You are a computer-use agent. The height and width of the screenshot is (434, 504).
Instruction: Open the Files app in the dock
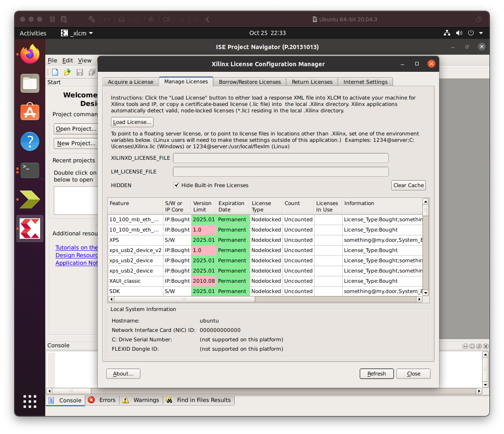30,83
